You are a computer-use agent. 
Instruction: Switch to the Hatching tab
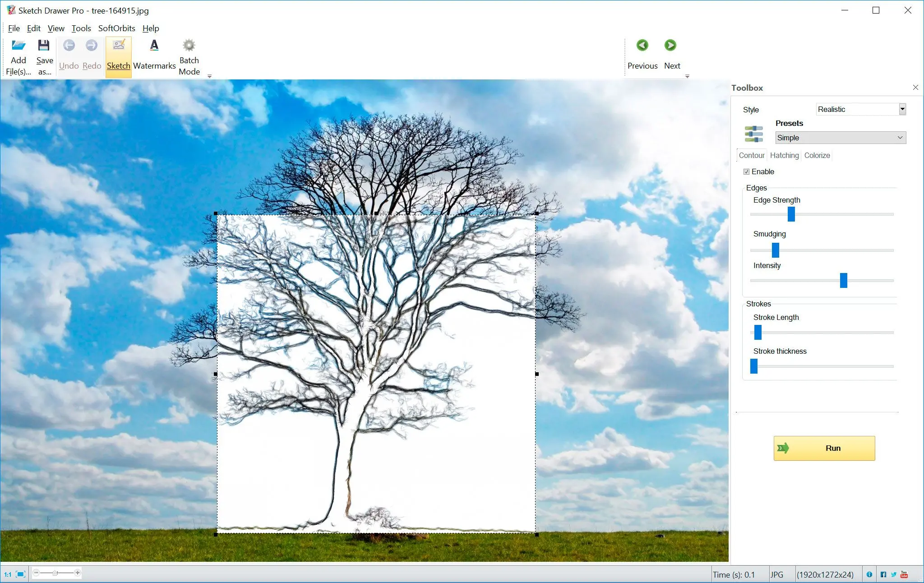click(x=784, y=155)
